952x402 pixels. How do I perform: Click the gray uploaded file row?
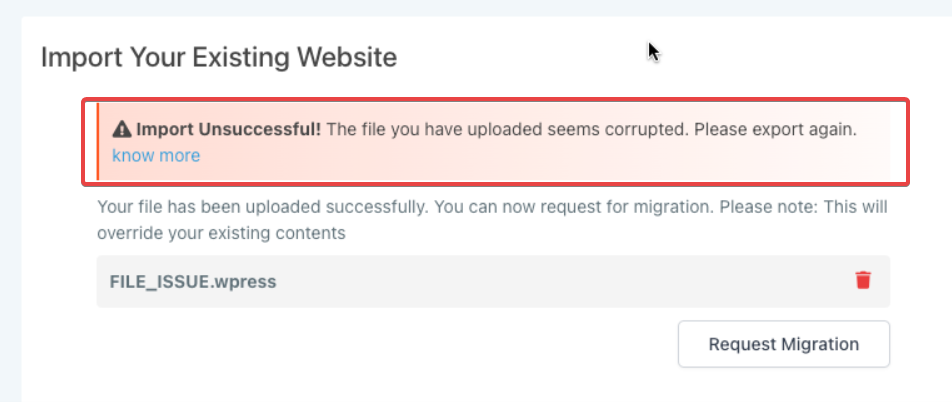(x=550, y=281)
